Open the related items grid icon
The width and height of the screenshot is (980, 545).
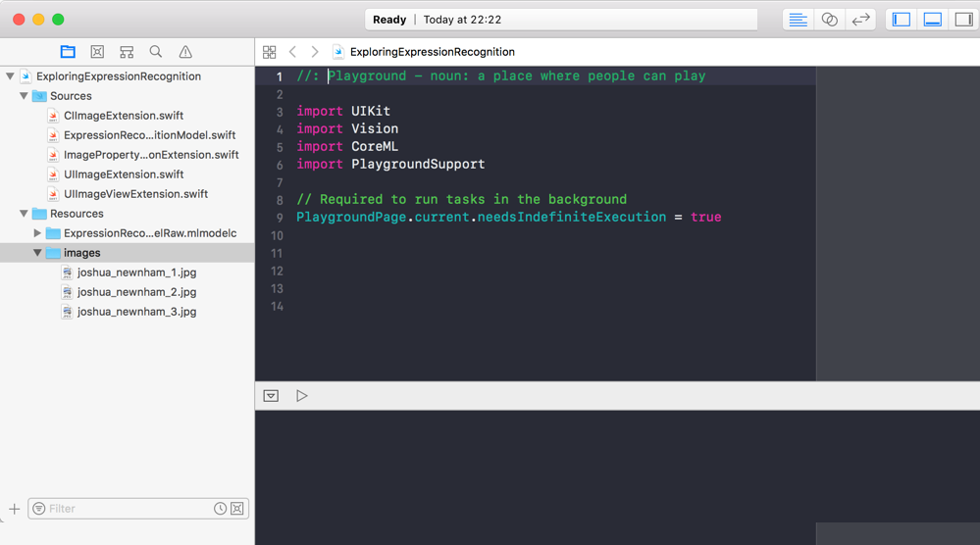(x=270, y=52)
